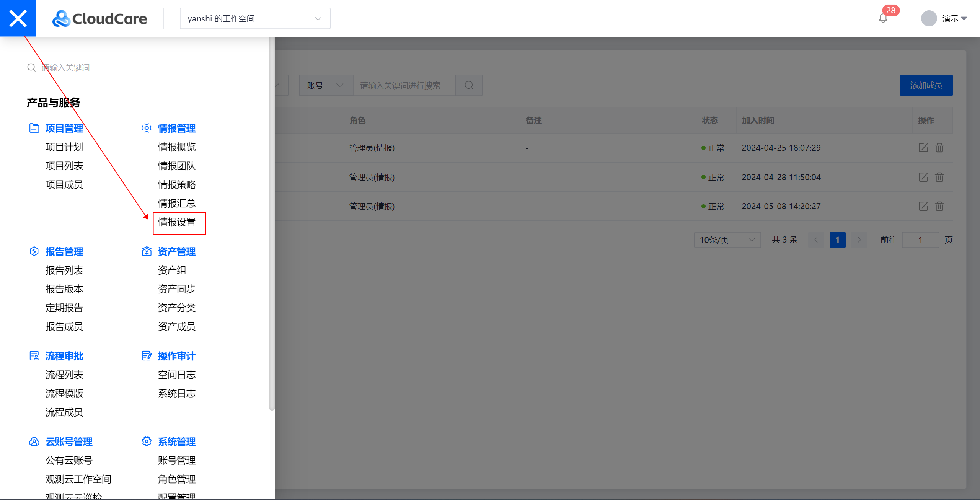Open the 资产同步 menu item
The width and height of the screenshot is (980, 500).
tap(177, 289)
